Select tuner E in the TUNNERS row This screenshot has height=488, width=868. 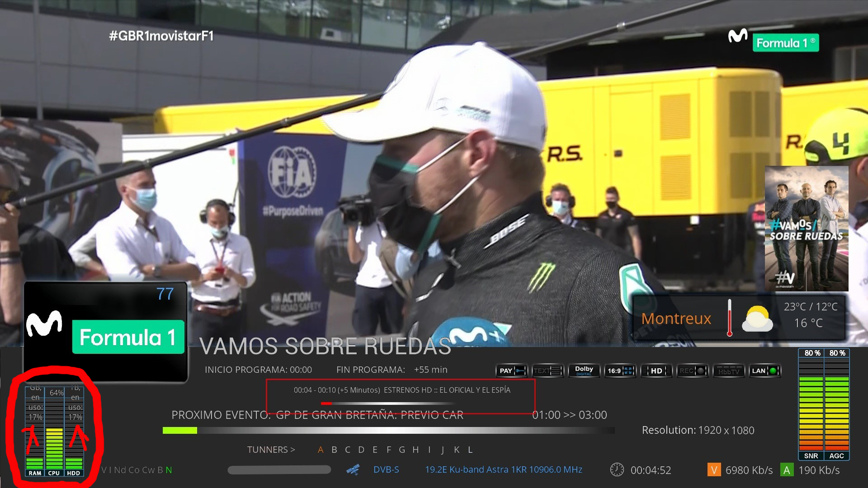tap(375, 450)
